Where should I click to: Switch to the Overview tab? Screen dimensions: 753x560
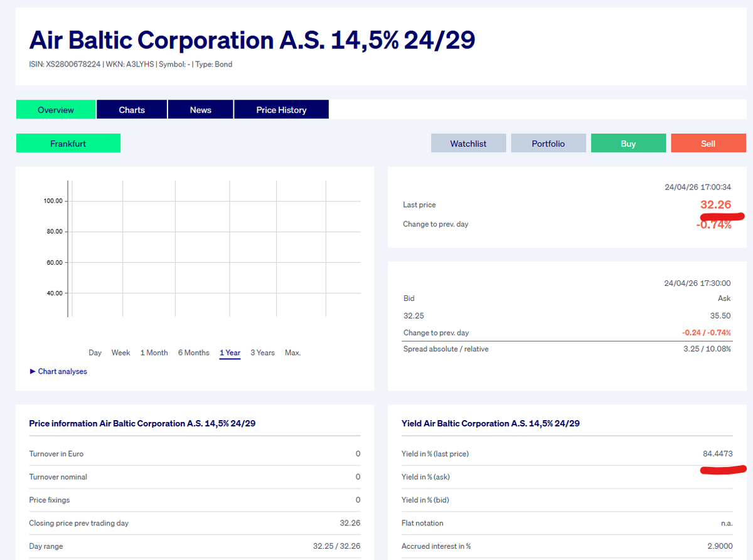(56, 110)
